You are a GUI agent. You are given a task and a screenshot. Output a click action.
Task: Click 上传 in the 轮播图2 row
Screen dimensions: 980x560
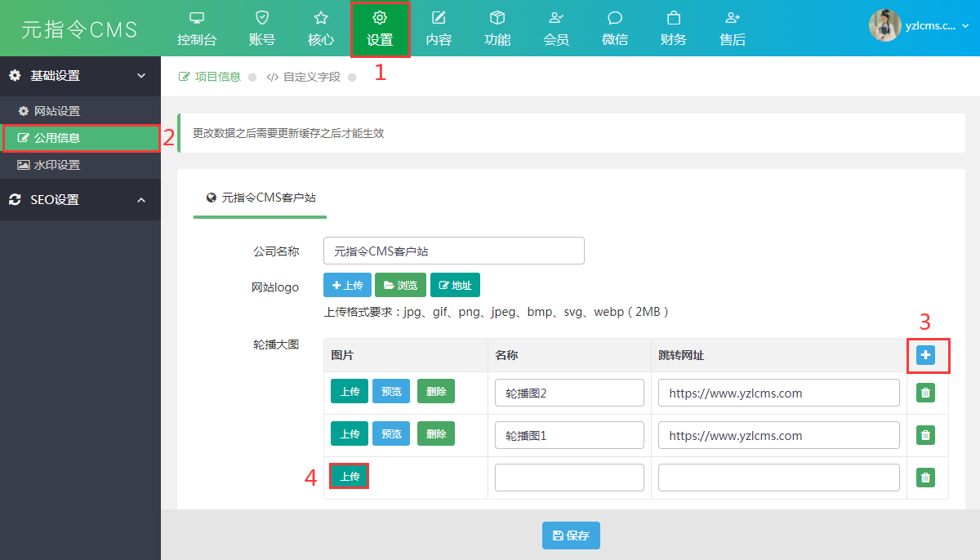(x=350, y=391)
